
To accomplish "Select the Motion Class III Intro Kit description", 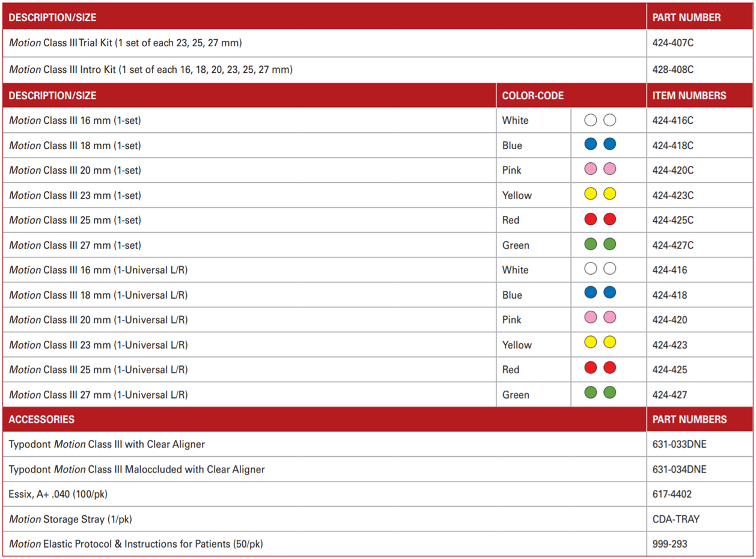I will 151,70.
